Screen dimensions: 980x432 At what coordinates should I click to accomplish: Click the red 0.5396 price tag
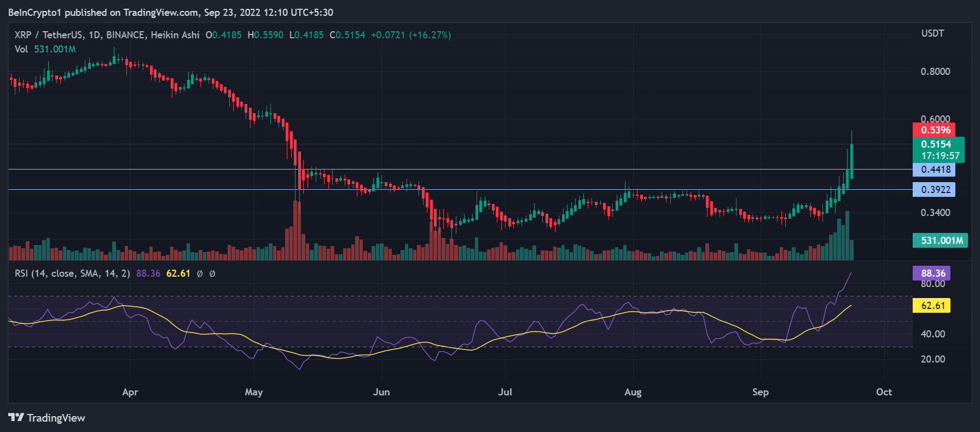934,130
